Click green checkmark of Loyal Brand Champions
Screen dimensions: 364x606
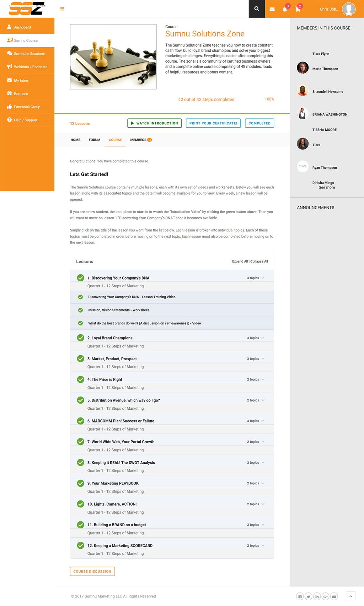click(x=81, y=338)
